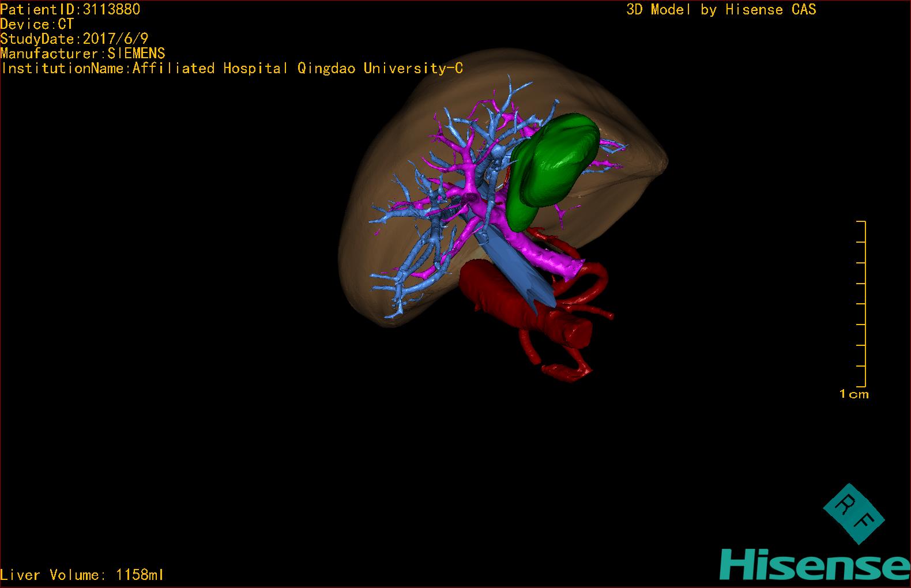Screen dimensions: 911x588
Task: Select the Liver Volume: 1158ml readout
Action: (82, 575)
